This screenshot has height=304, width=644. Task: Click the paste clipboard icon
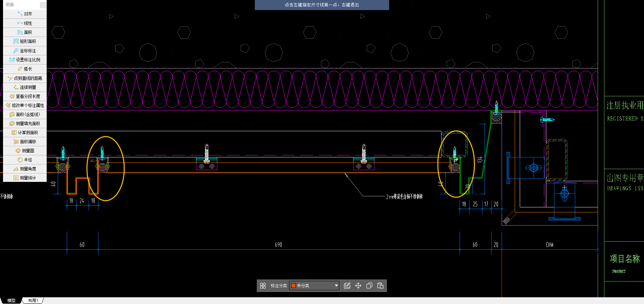point(380,286)
